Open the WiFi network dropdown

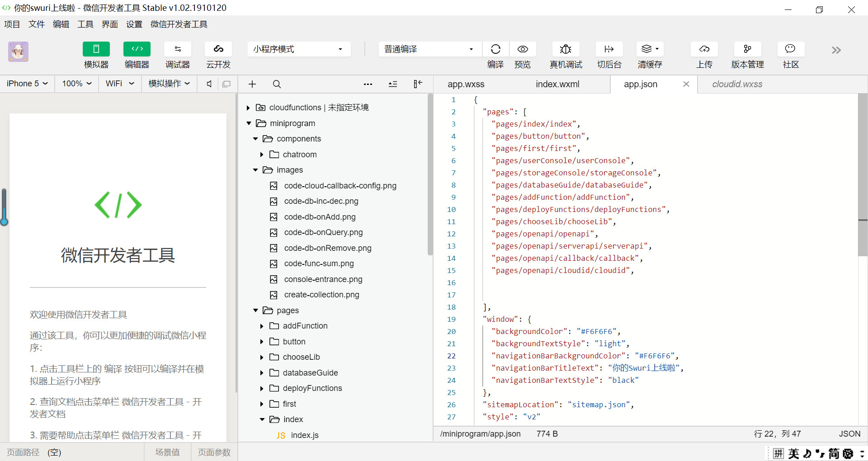click(120, 84)
